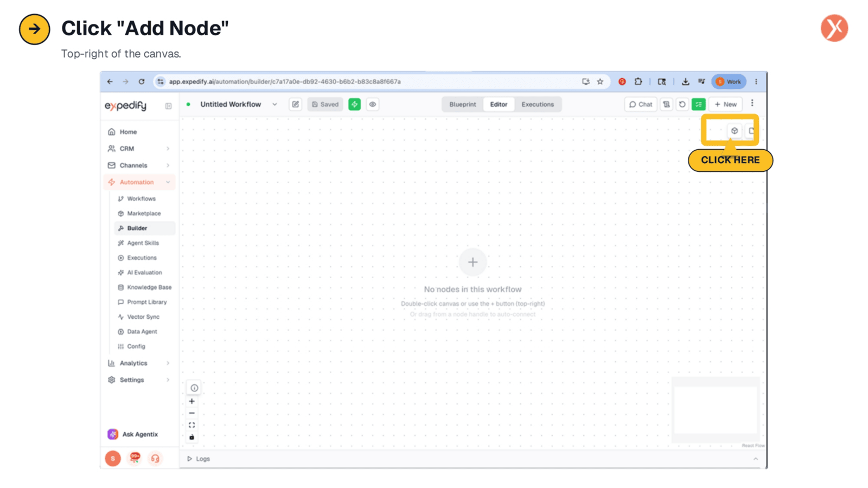Click the browser address bar URL
868x488 pixels.
point(285,81)
